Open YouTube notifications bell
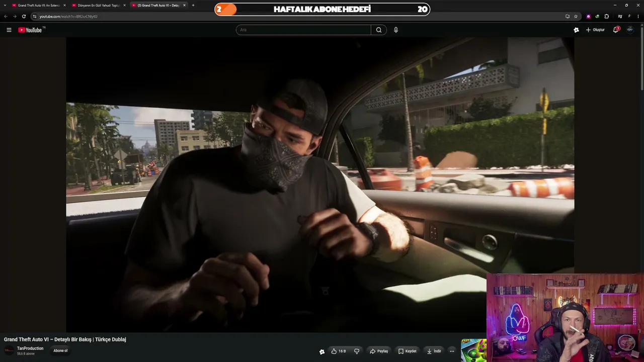644x362 pixels. pyautogui.click(x=616, y=30)
